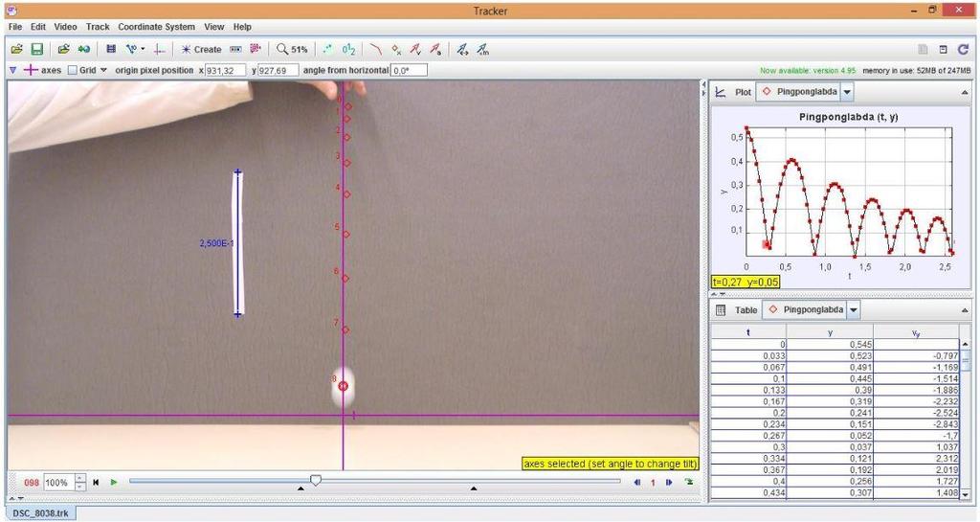Image resolution: width=980 pixels, height=522 pixels.
Task: Click the Desktop pane icon at top right
Action: pos(943,50)
